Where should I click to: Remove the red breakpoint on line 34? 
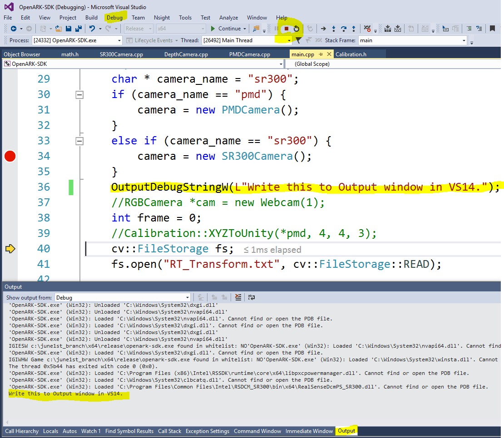(10, 156)
